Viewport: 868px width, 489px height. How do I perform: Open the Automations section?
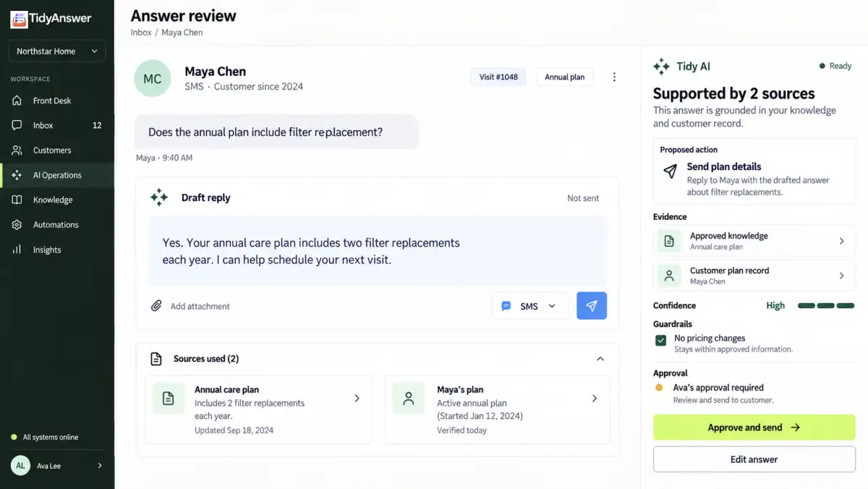(x=57, y=225)
